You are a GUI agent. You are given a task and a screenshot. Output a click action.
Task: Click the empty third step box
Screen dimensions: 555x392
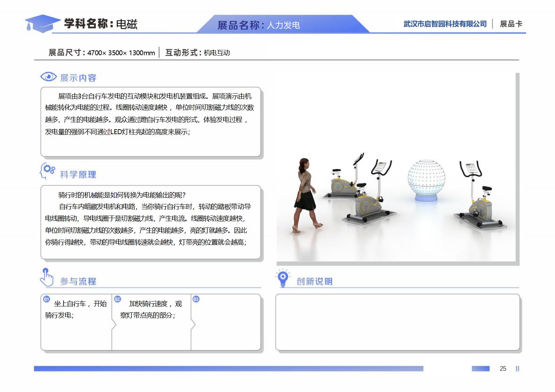pos(226,322)
